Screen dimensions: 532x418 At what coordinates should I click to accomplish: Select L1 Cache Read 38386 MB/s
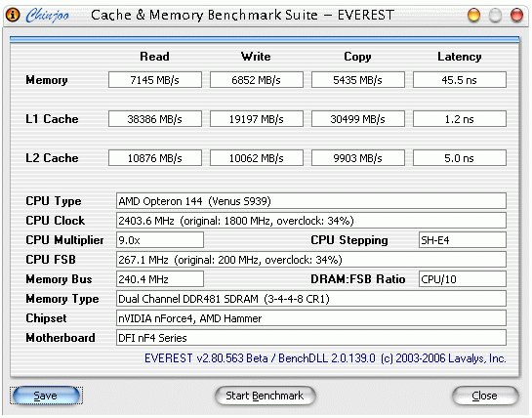[x=155, y=119]
